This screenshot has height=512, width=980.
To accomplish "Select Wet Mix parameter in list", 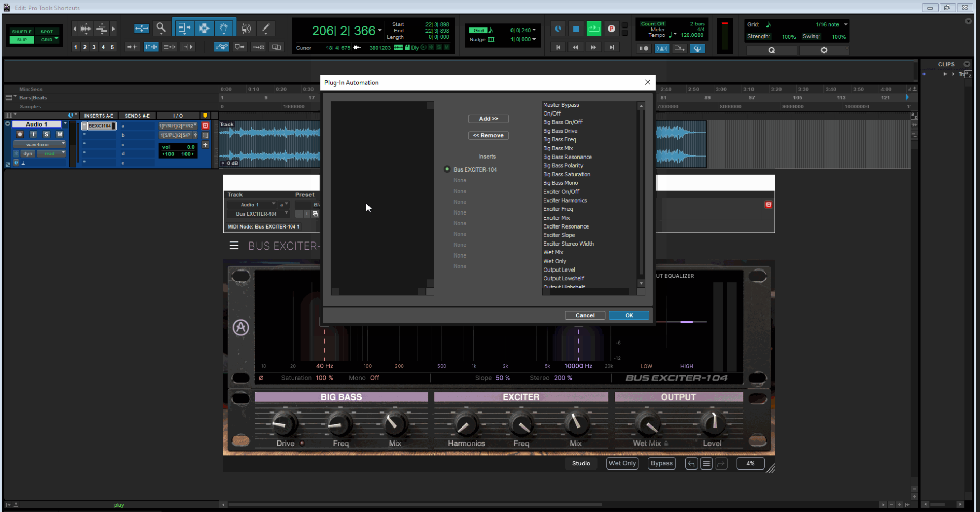I will tap(553, 253).
